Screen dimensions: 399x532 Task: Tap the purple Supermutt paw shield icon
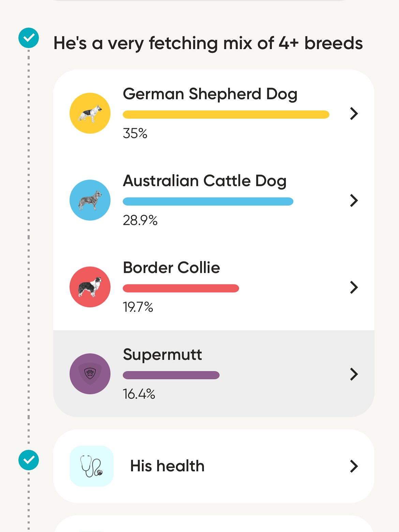click(x=90, y=374)
